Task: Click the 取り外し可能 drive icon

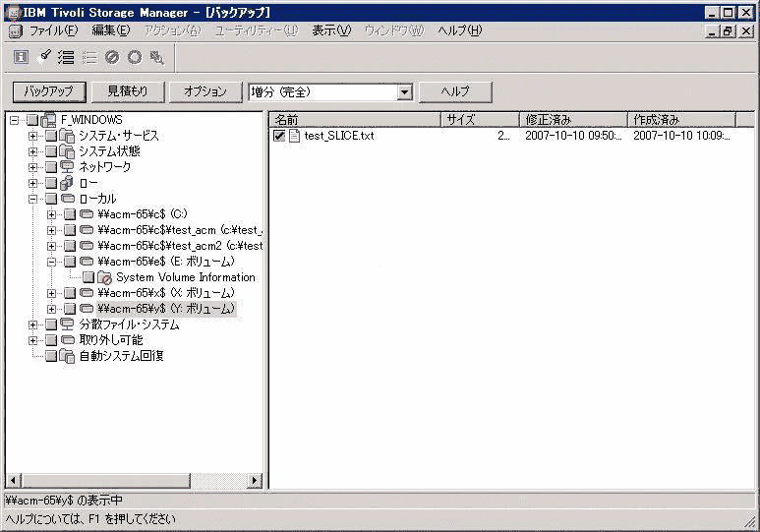Action: pos(68,340)
